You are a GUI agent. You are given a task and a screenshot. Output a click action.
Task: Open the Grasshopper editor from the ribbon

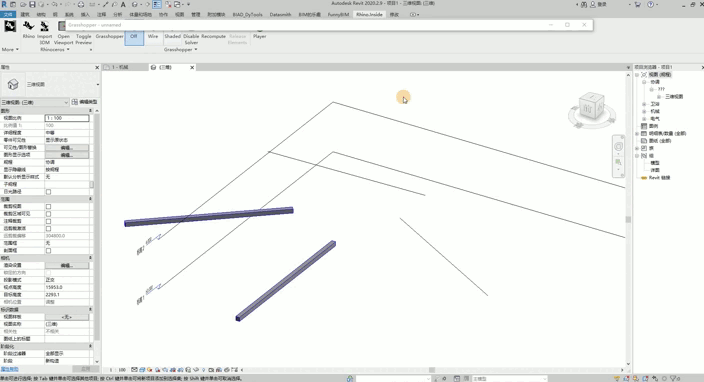pos(109,36)
